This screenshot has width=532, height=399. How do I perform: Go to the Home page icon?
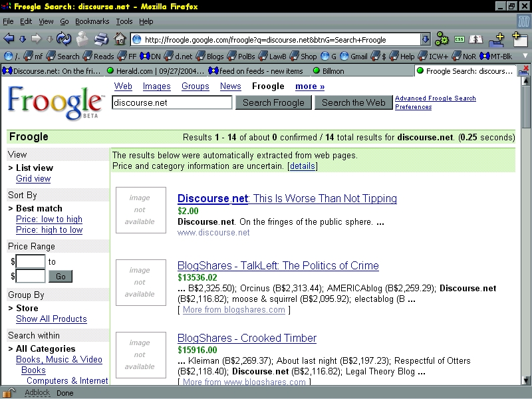tap(120, 39)
